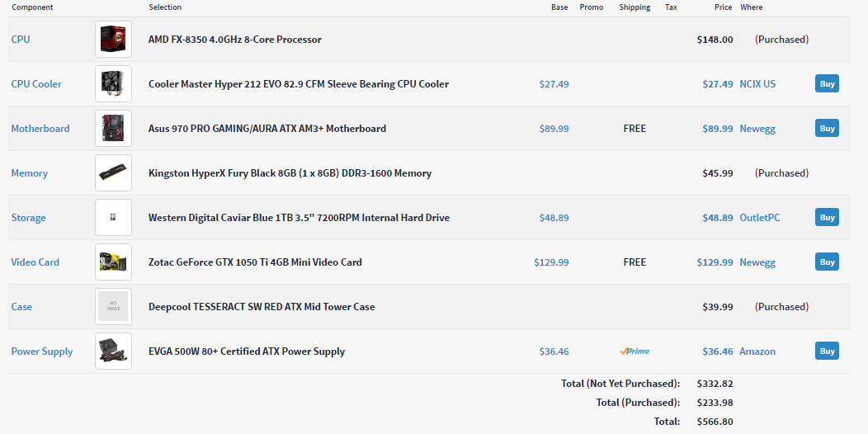Image resolution: width=868 pixels, height=434 pixels.
Task: Click the $89.99 final price for motherboard
Action: tap(718, 129)
